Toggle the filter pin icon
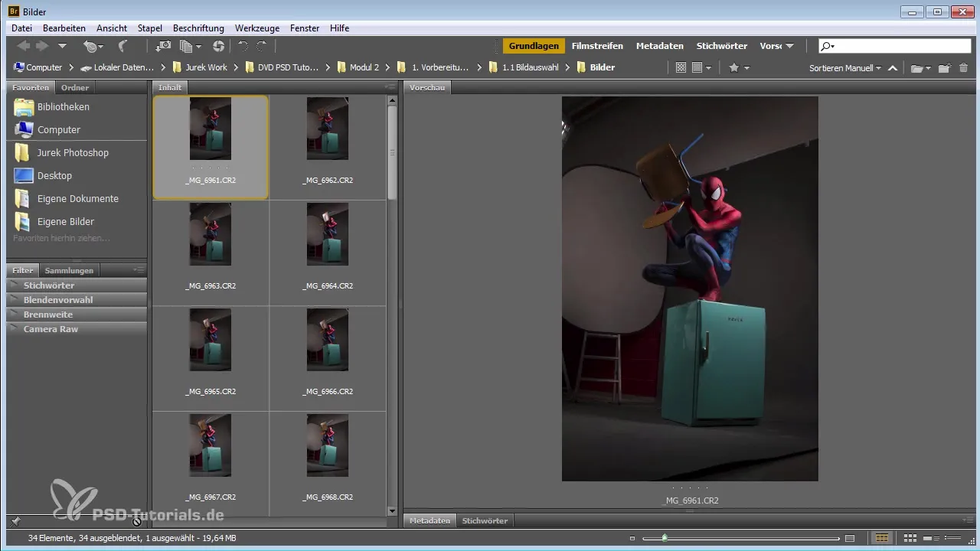The width and height of the screenshot is (980, 551). point(15,521)
